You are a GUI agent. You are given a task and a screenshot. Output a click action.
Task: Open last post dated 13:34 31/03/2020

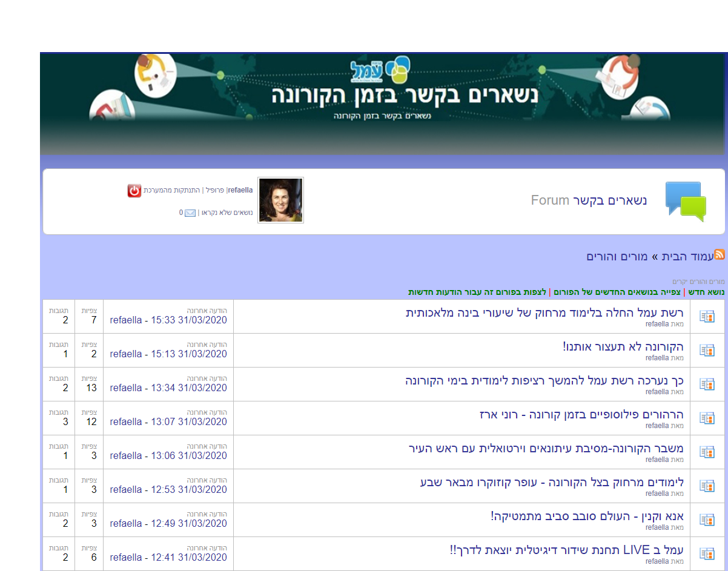[x=168, y=388]
